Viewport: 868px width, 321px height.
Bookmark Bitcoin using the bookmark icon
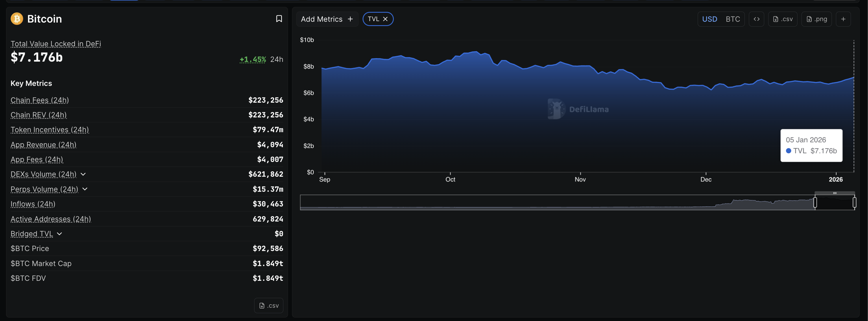point(279,19)
